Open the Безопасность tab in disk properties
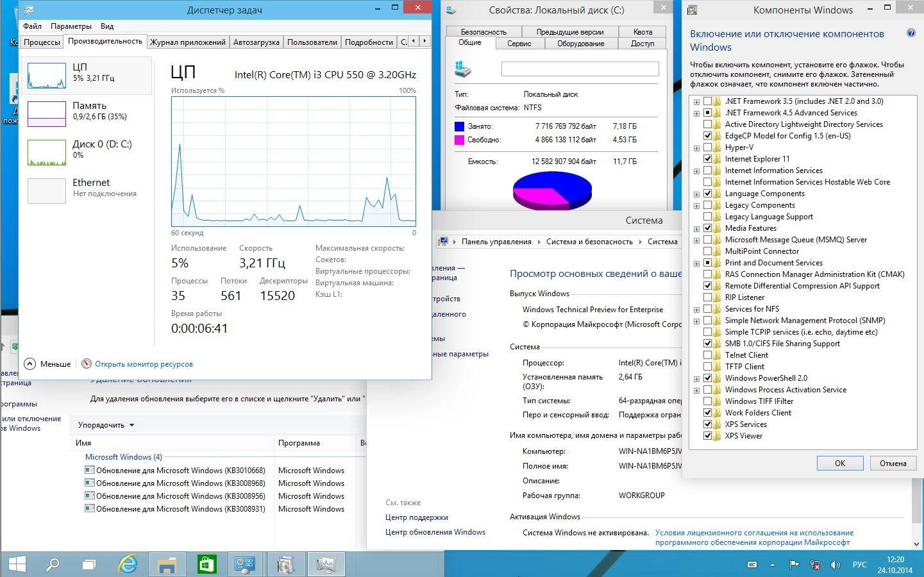 point(483,31)
